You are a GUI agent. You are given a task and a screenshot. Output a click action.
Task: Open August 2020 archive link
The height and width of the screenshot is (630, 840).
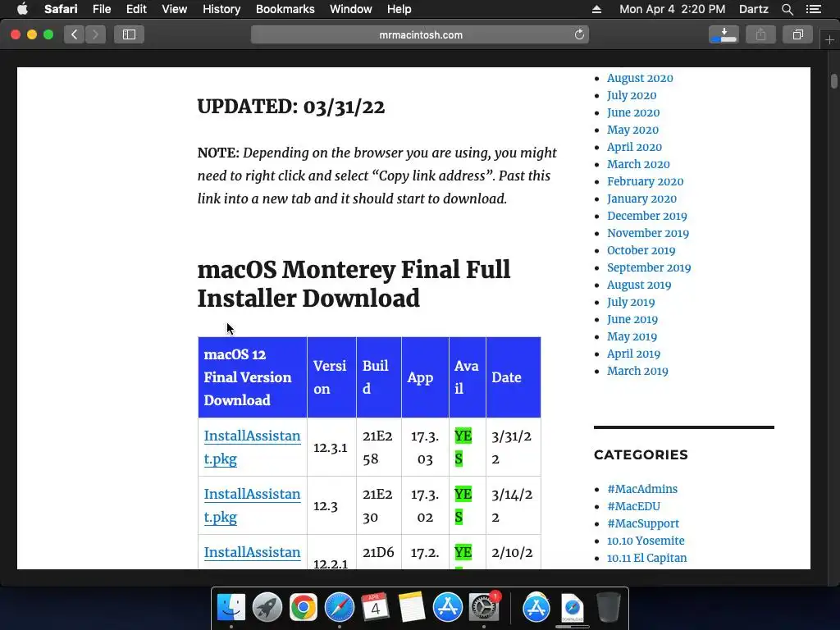pos(640,78)
